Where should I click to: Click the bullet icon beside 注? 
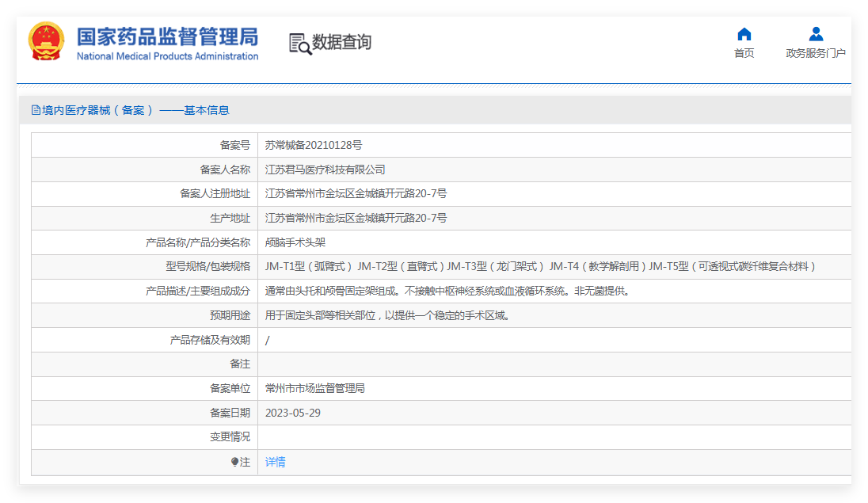pos(234,462)
